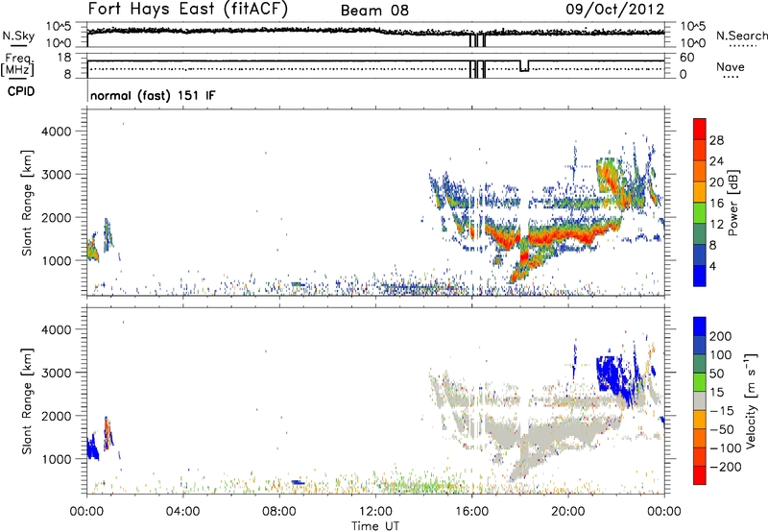Screen dimensions: 768x532
Task: Click the Velocity color bar
Action: [x=700, y=400]
